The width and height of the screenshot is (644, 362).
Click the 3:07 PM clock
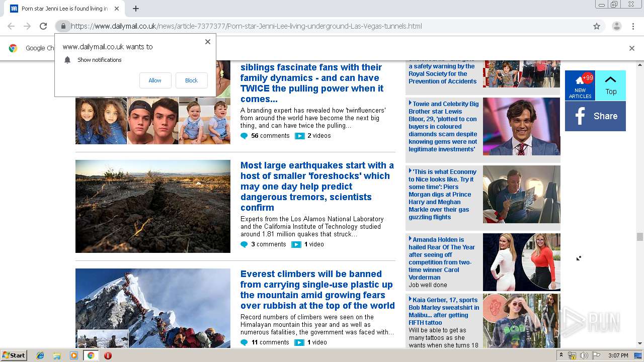[x=618, y=355]
